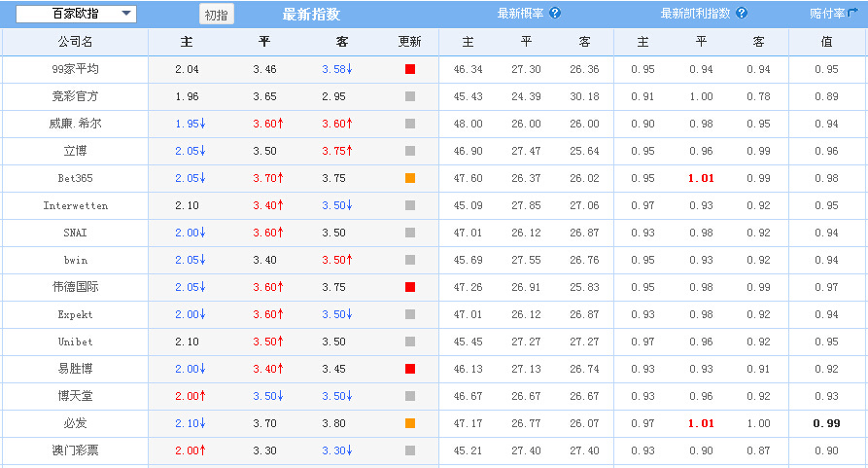
Task: Select the 澳门彩票 company name
Action: [75, 450]
